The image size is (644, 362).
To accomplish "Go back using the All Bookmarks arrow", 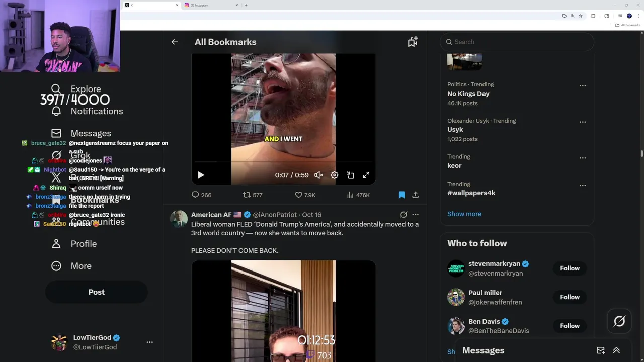I will pos(175,42).
